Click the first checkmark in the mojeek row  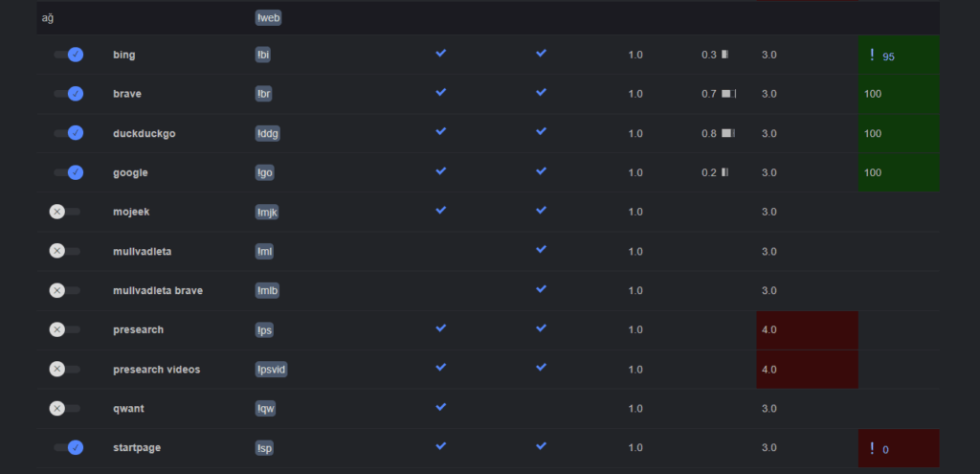click(441, 211)
